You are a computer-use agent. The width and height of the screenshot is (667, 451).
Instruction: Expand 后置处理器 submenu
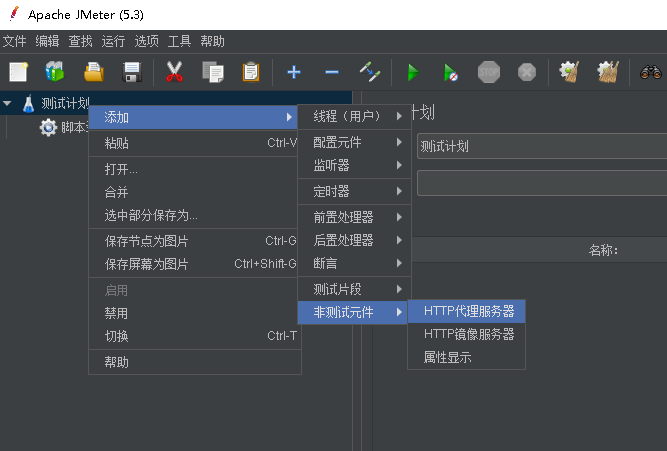coord(354,240)
